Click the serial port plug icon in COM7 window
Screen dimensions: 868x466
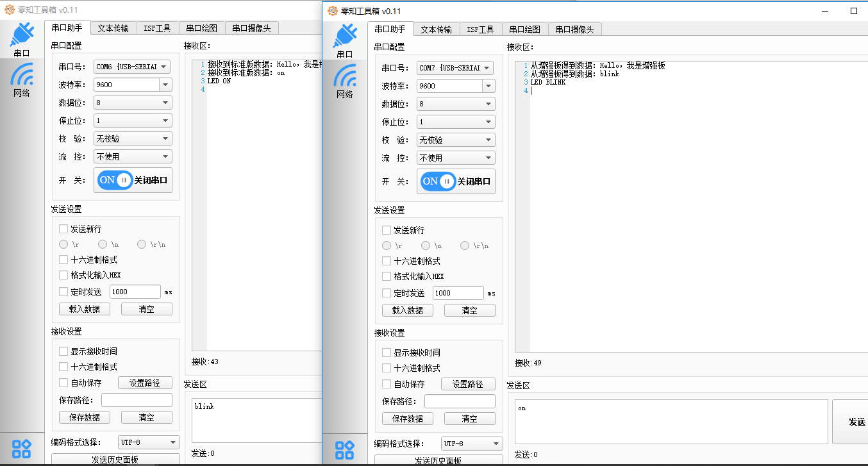point(345,37)
